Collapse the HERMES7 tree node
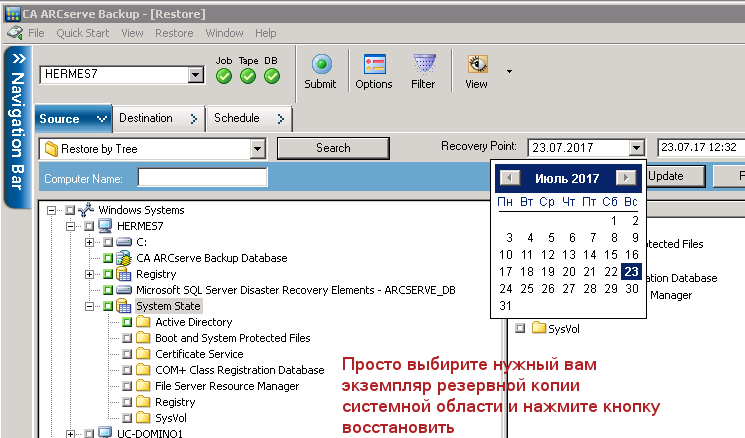 [70, 226]
